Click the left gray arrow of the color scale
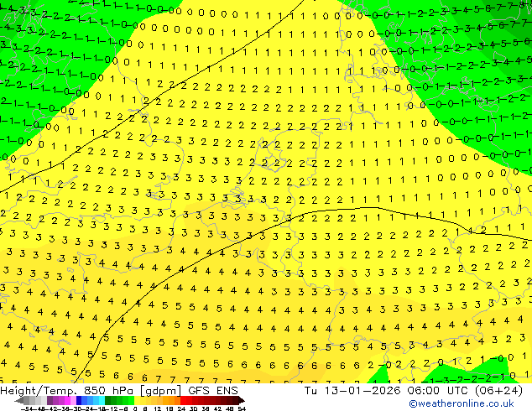532x411 pixels. 19,401
